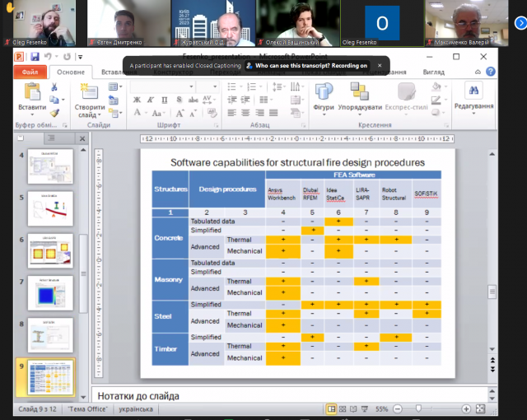
Task: Select the Вставлення ribbon tab
Action: pyautogui.click(x=119, y=72)
